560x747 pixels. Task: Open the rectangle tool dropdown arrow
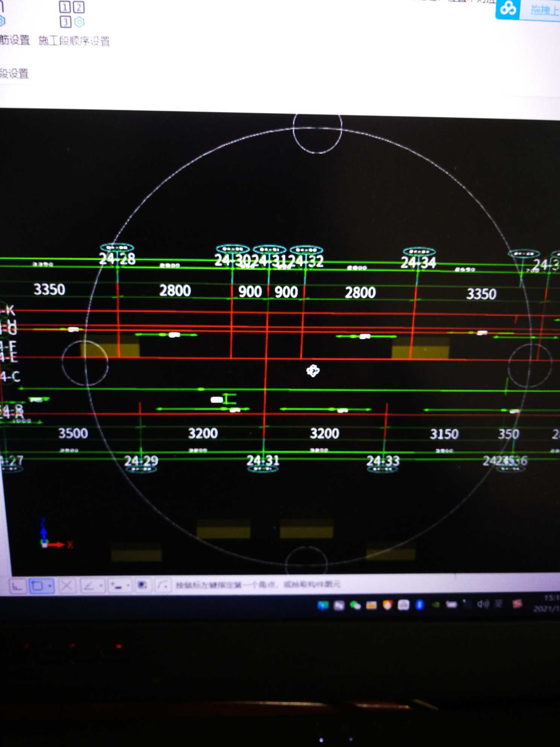coord(50,586)
